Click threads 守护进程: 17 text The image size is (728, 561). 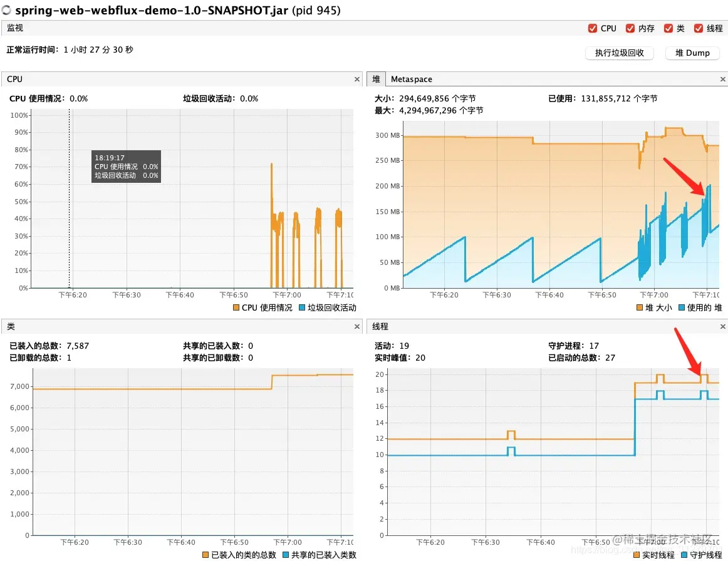[x=573, y=346]
